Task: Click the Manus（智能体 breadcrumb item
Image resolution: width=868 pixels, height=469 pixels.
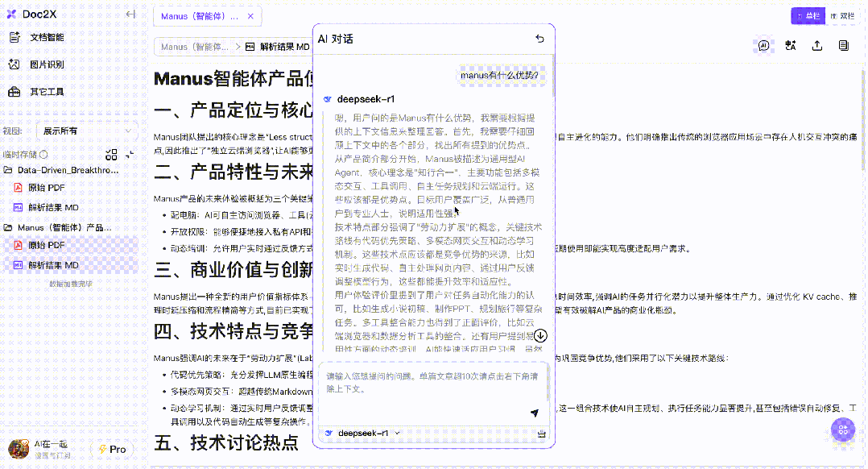Action: (194, 47)
